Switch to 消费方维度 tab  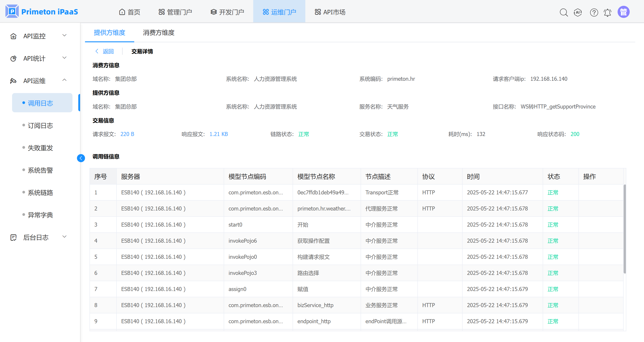[159, 32]
